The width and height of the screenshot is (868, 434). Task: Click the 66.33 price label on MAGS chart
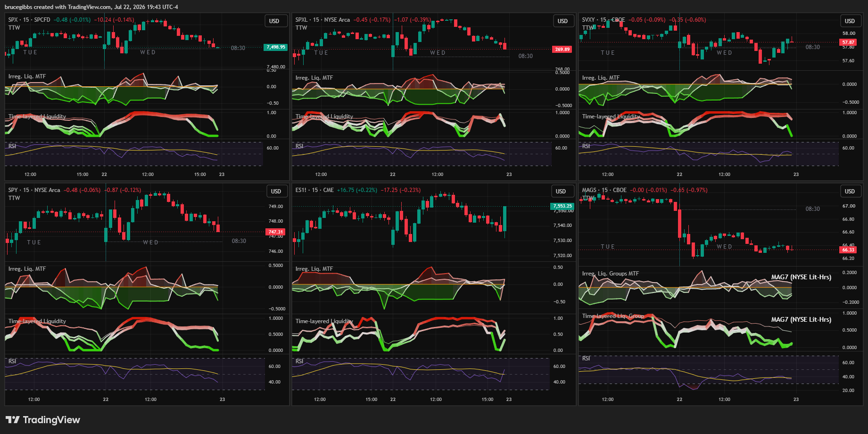[x=848, y=250]
